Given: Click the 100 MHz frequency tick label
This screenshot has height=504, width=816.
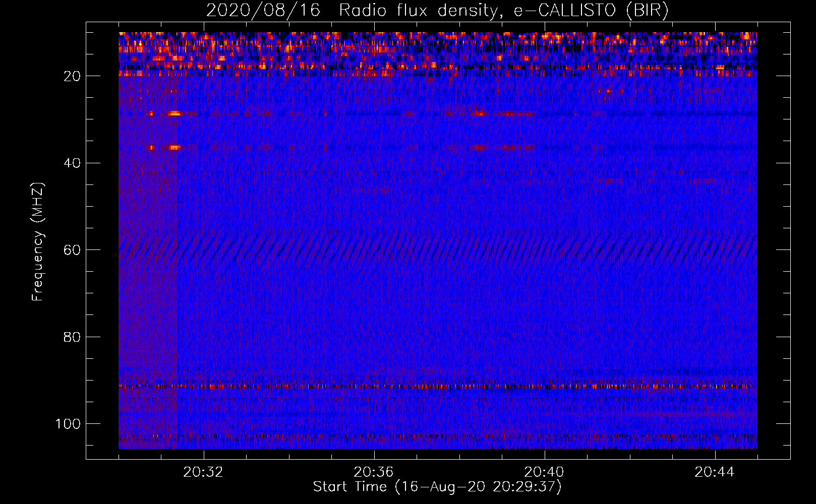Looking at the screenshot, I should (x=68, y=424).
